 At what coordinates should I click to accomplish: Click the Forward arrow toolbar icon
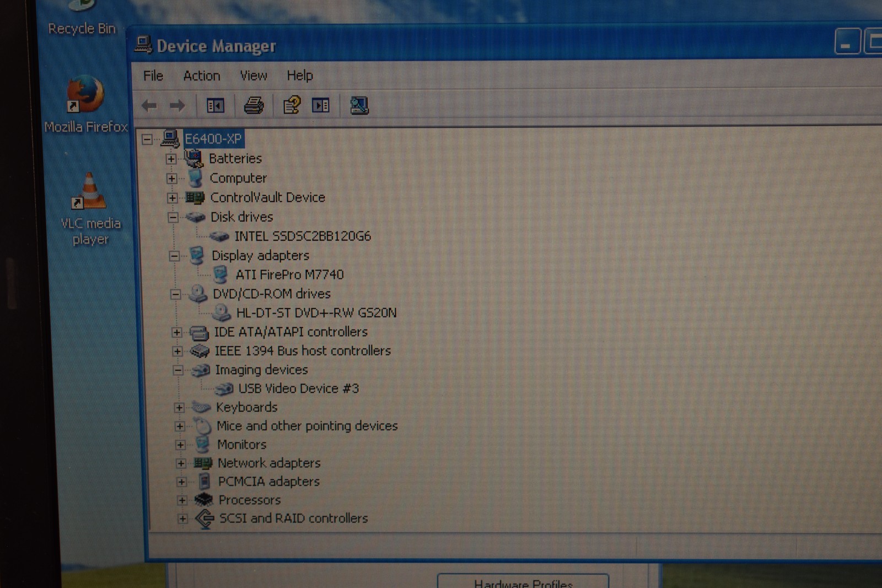pos(177,105)
